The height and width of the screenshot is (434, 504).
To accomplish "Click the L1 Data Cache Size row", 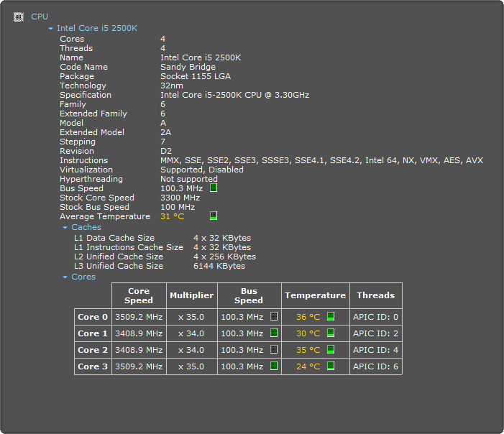I will tap(162, 238).
